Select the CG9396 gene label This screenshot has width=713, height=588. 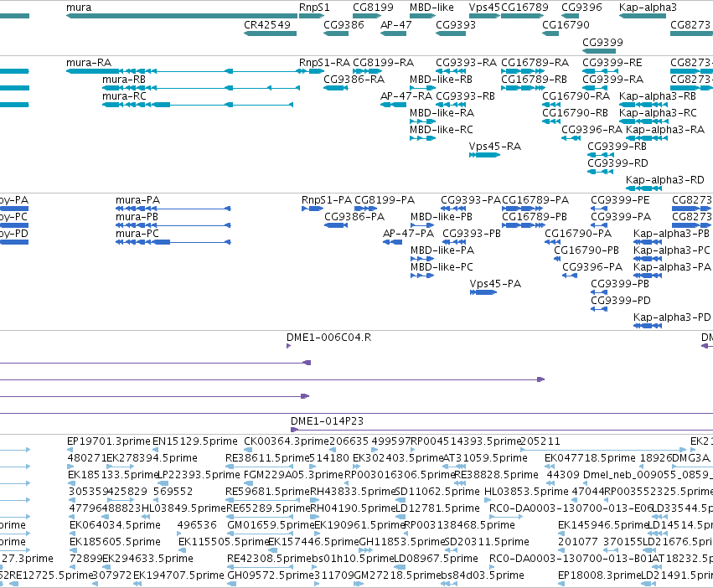click(x=581, y=8)
